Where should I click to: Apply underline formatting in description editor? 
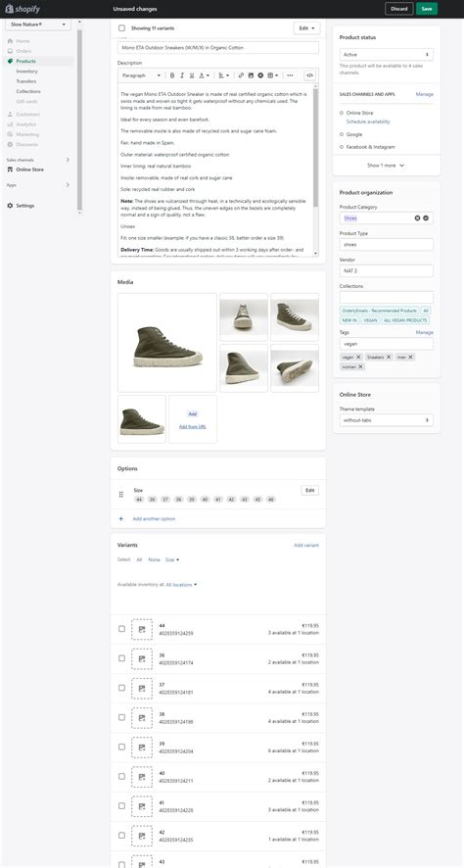pos(192,75)
